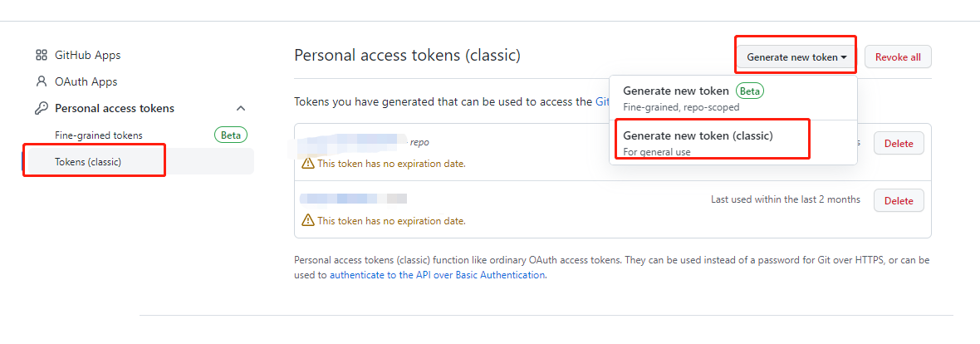The height and width of the screenshot is (344, 980).
Task: Click the Revoke all button
Action: (898, 57)
